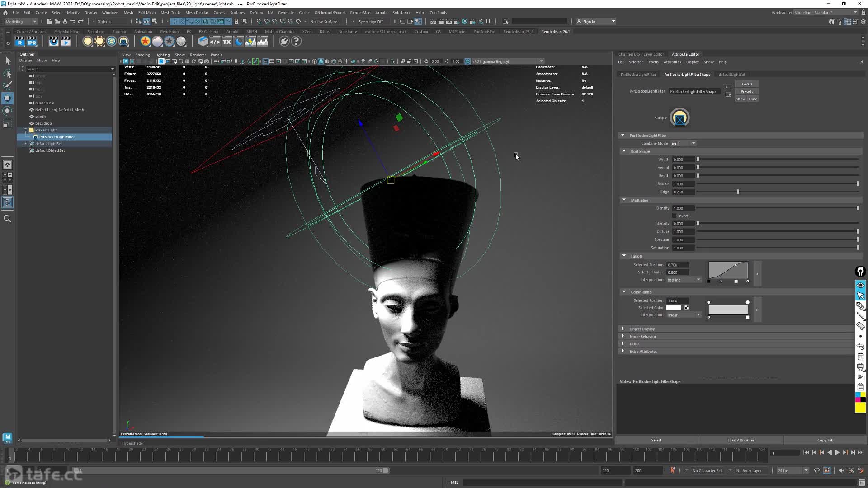Open Falloff Interpolation bspline dropdown
Viewport: 868px width, 488px height.
pos(684,280)
